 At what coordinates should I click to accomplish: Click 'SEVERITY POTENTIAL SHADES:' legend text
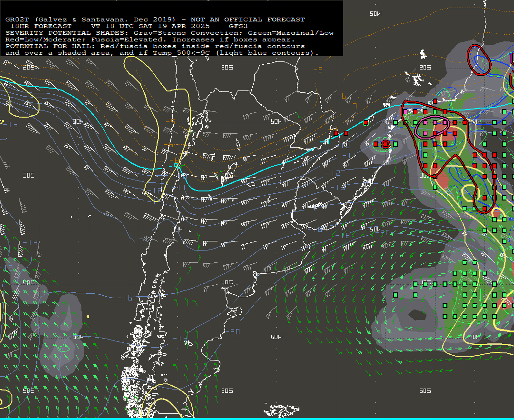point(67,33)
